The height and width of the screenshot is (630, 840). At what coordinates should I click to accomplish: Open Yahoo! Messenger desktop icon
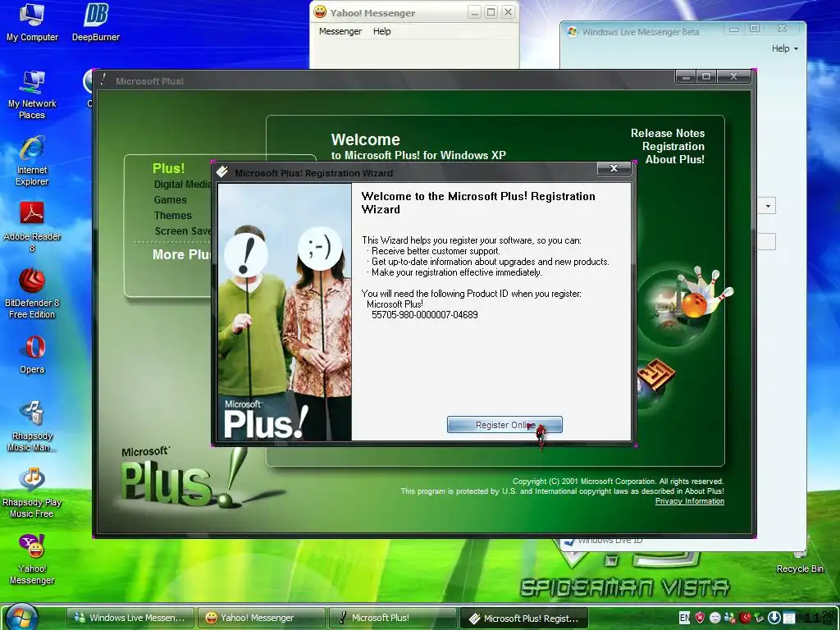click(32, 559)
